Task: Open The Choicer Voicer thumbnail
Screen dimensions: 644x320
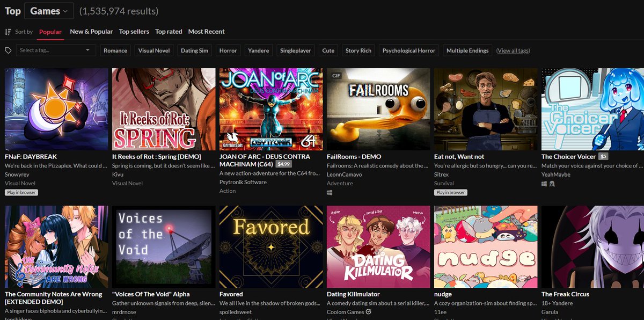Action: pyautogui.click(x=592, y=109)
